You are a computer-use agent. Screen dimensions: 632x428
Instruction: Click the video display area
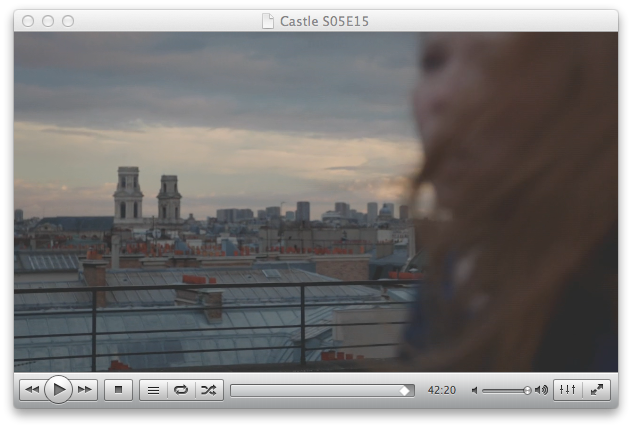pos(316,202)
